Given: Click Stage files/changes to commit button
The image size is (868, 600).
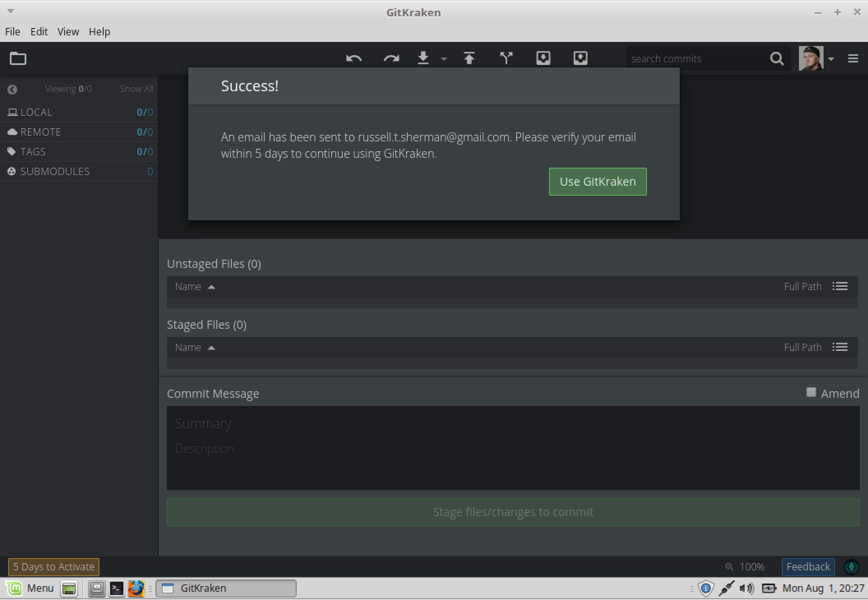Looking at the screenshot, I should (513, 512).
